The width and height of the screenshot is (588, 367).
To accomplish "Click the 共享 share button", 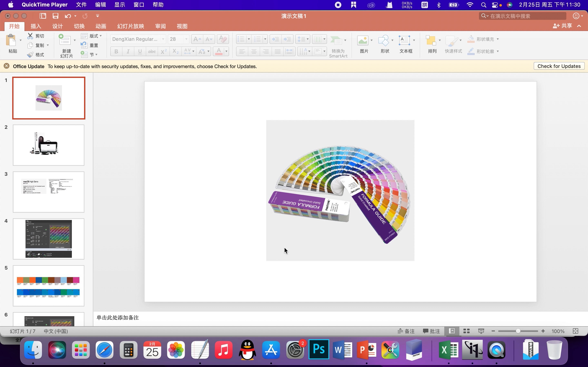I will [562, 26].
